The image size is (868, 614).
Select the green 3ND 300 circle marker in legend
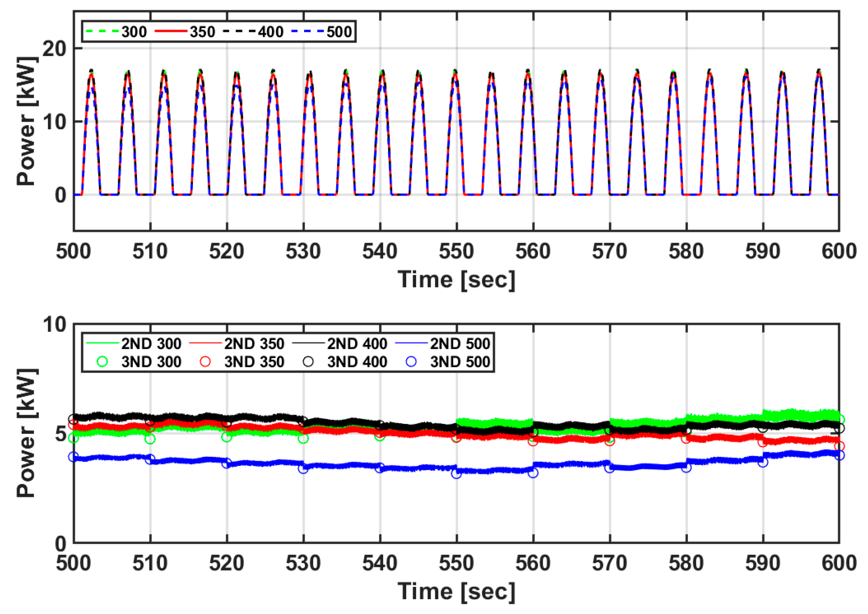pyautogui.click(x=102, y=362)
